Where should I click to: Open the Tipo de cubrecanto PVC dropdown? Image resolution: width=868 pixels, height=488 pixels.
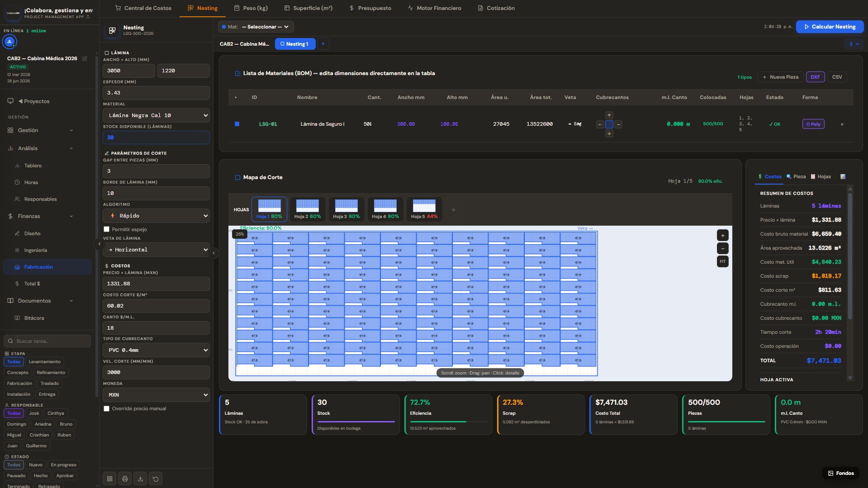point(156,350)
